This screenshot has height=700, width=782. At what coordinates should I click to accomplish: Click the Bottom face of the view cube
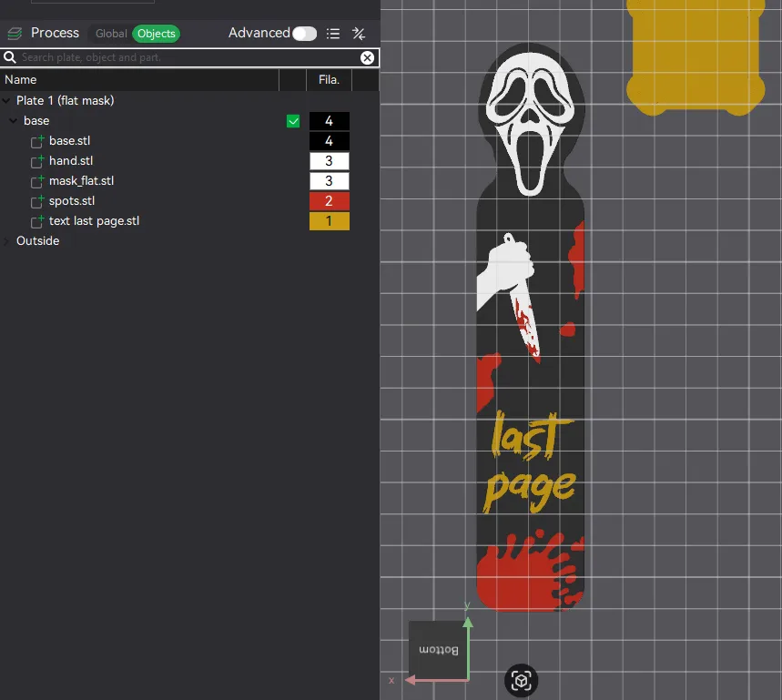(x=438, y=650)
